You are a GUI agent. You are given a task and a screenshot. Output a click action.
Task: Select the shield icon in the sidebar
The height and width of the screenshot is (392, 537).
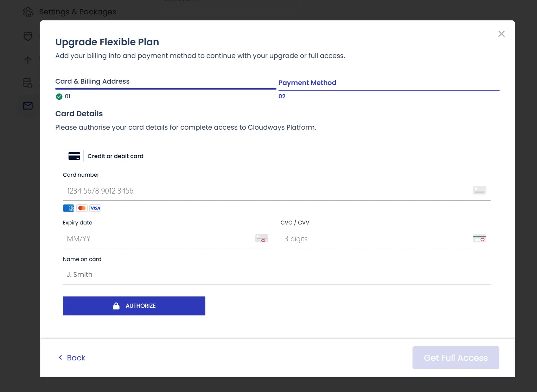[x=28, y=36]
